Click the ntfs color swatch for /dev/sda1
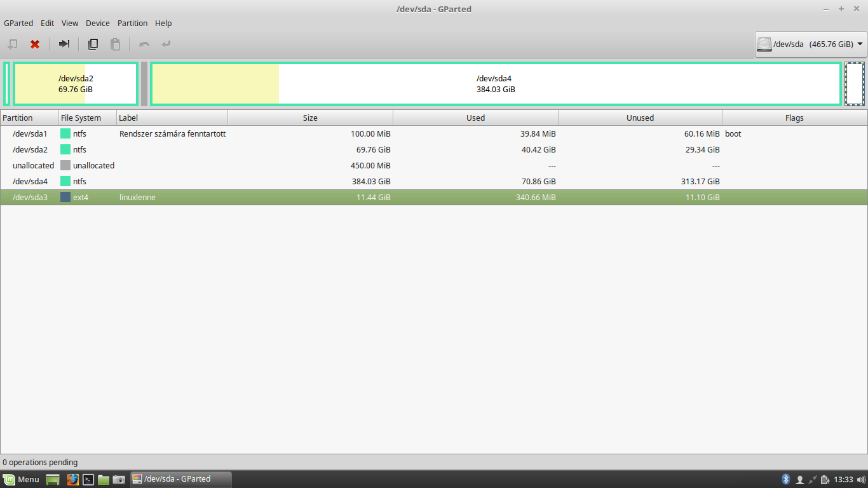The image size is (868, 488). tap(65, 134)
